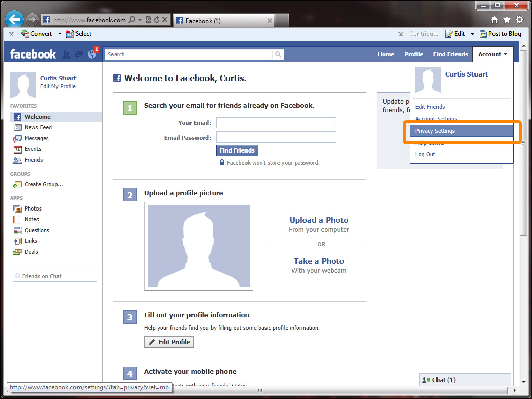Click the vertical scrollbar thumb
Screen dimensions: 532x399
pyautogui.click(x=523, y=143)
